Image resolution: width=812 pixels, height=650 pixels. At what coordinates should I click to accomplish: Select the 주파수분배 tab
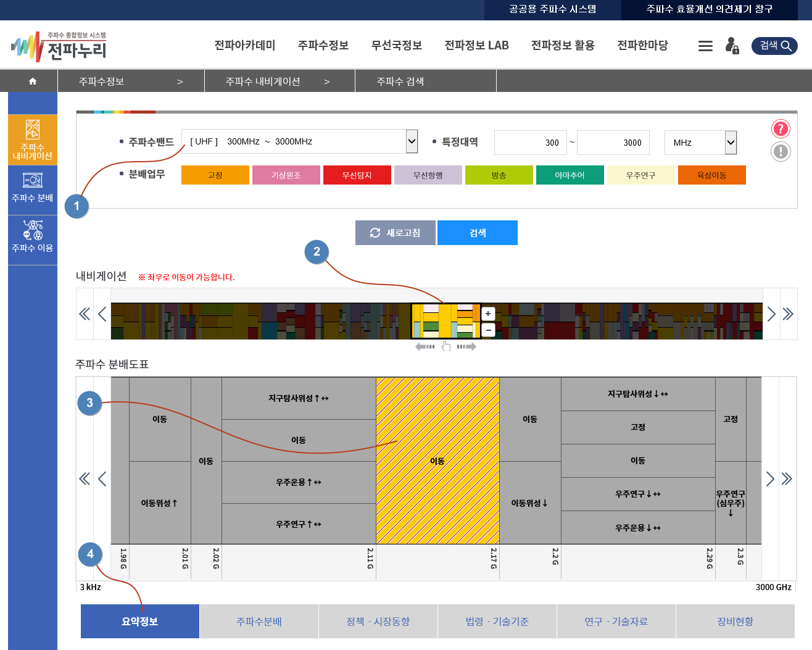pyautogui.click(x=259, y=621)
